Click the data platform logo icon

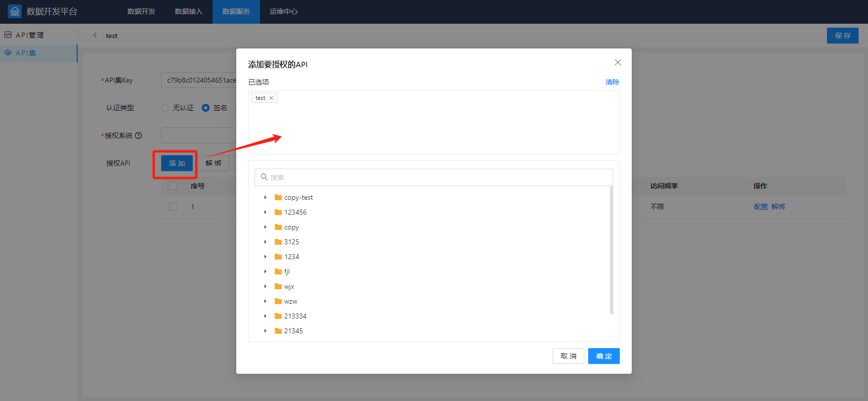[15, 11]
